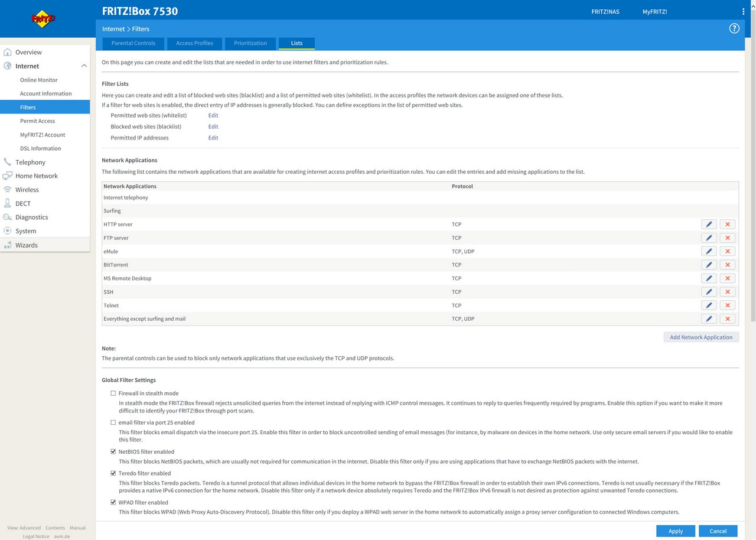Viewport: 756px width, 540px height.
Task: Switch to the Parental Controls tab
Action: click(x=133, y=43)
